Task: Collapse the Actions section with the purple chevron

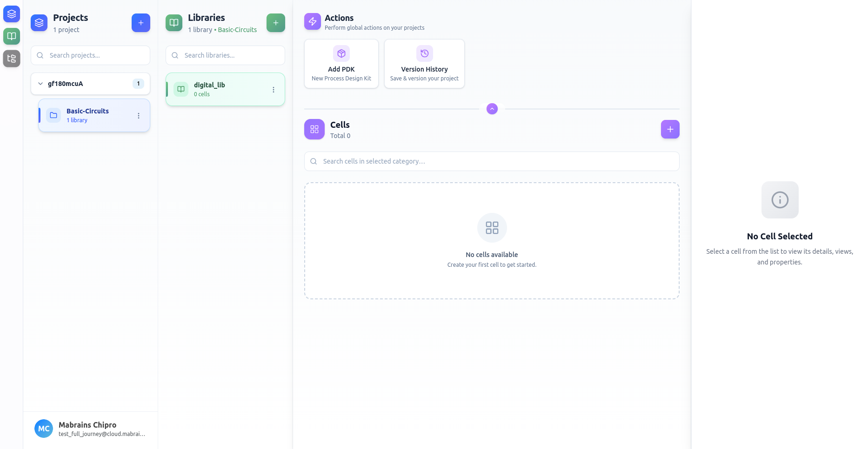Action: point(491,108)
